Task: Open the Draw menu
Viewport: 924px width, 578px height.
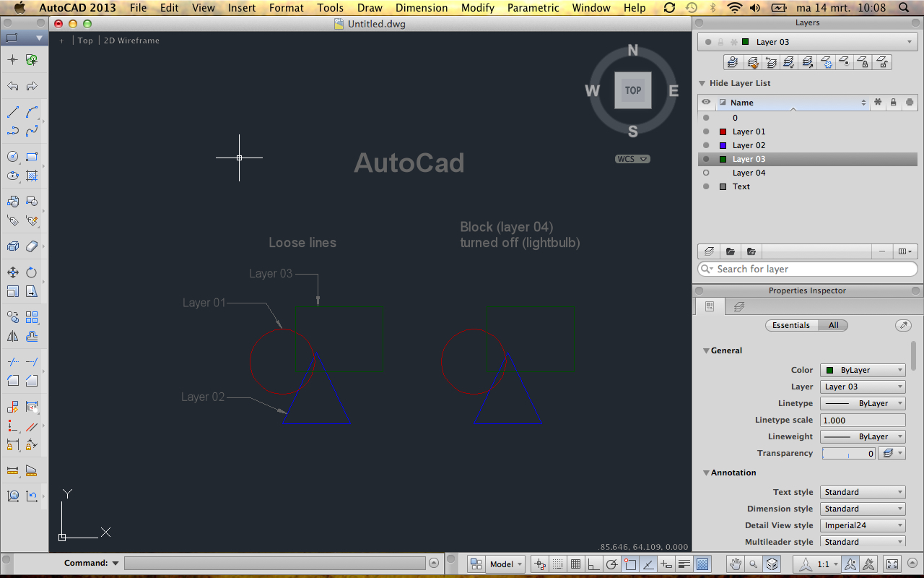Action: (x=370, y=8)
